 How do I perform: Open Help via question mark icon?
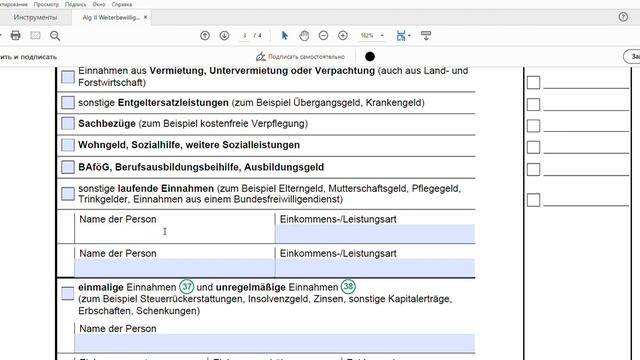623,17
